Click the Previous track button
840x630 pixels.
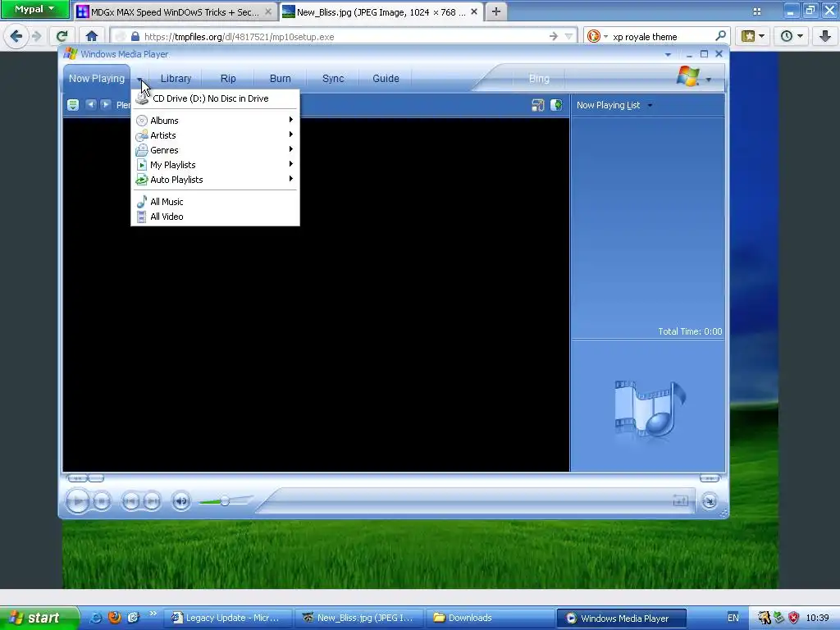point(130,501)
